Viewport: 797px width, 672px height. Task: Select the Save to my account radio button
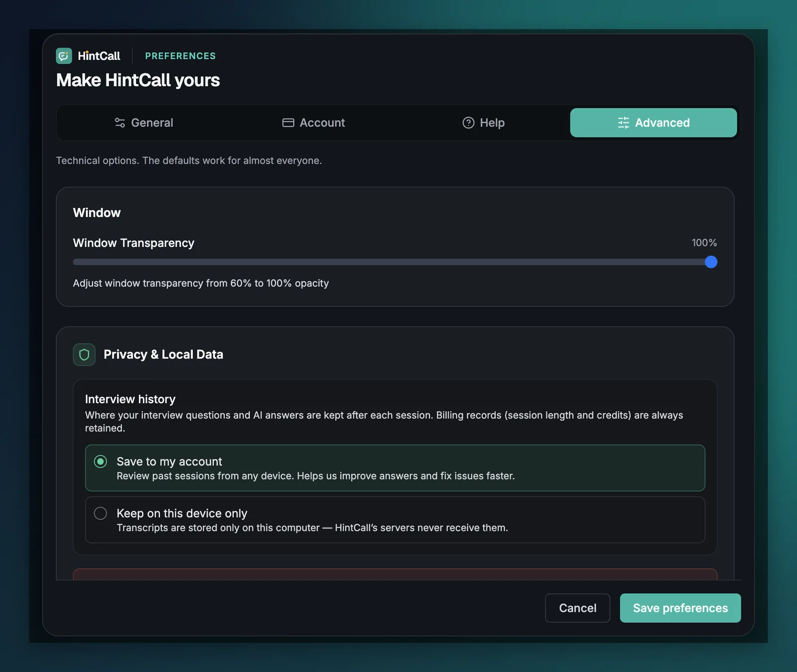[101, 461]
